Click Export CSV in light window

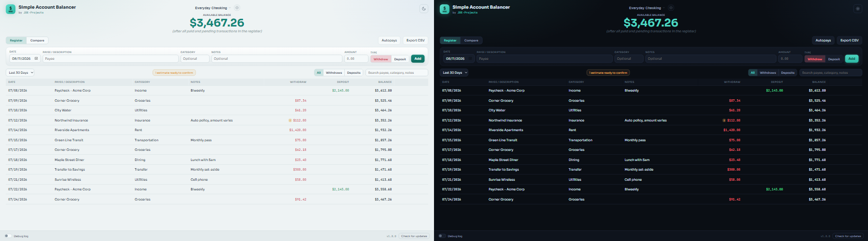pyautogui.click(x=416, y=40)
